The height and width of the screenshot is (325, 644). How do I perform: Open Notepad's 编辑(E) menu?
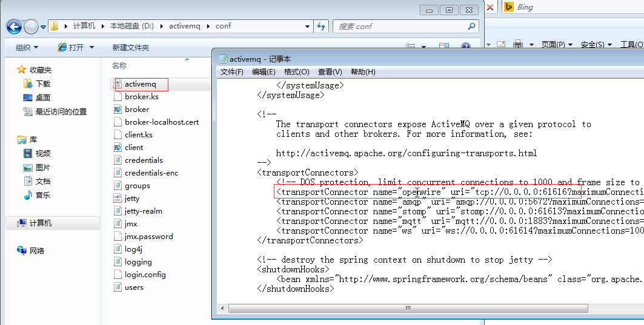pyautogui.click(x=264, y=72)
